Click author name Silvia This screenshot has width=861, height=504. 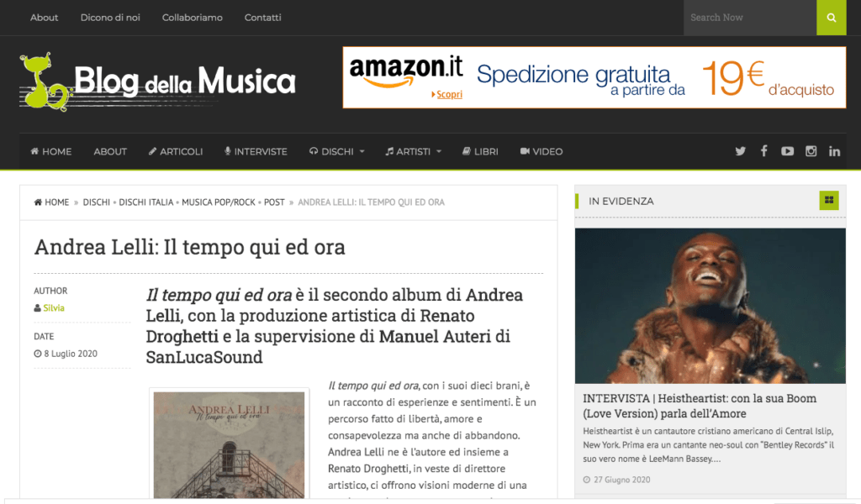54,307
